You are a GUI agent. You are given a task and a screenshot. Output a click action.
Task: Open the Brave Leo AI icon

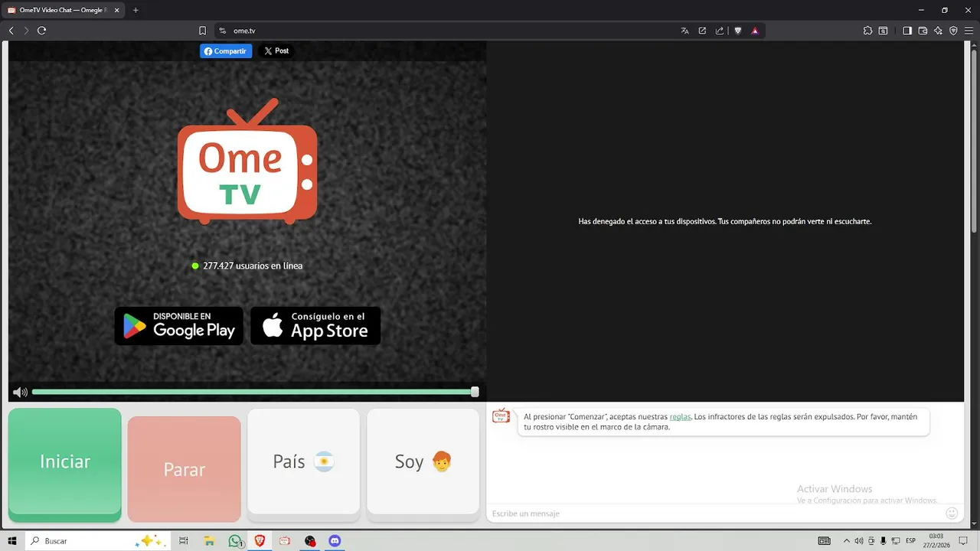[x=938, y=31]
